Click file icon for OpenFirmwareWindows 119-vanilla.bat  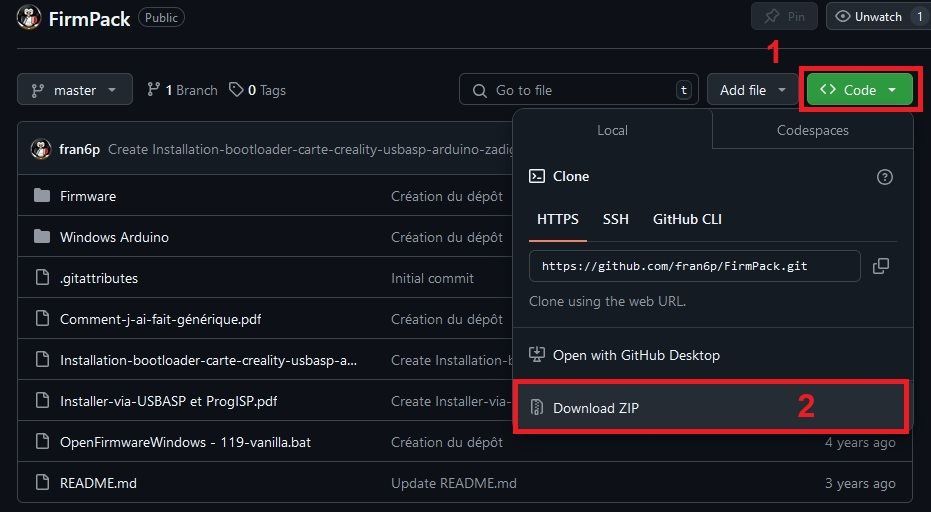coord(42,441)
